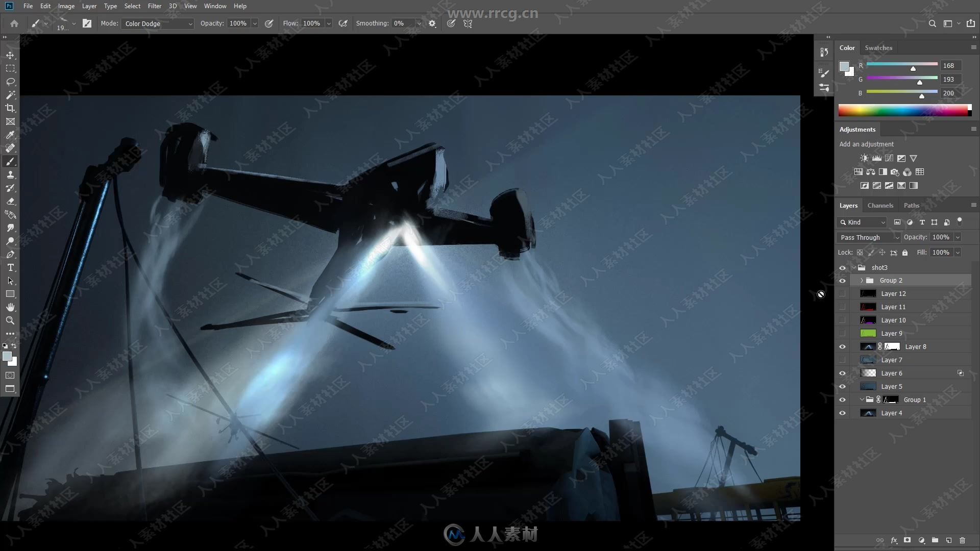Select the Smudge tool
980x551 pixels.
tap(10, 228)
